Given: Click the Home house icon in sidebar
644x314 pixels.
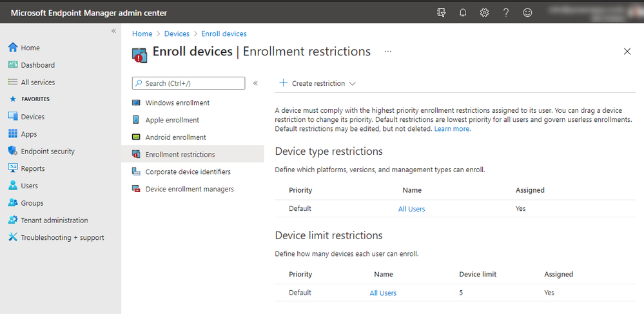Looking at the screenshot, I should [13, 47].
